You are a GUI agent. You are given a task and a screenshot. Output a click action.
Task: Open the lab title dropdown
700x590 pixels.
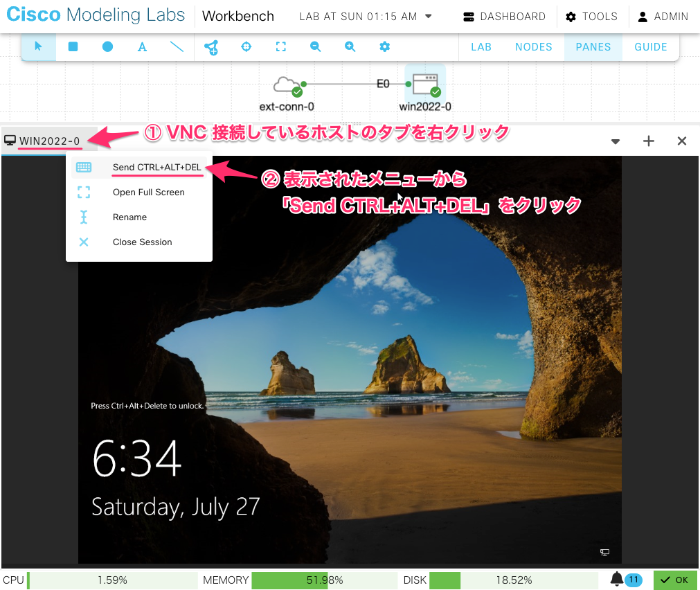point(429,17)
